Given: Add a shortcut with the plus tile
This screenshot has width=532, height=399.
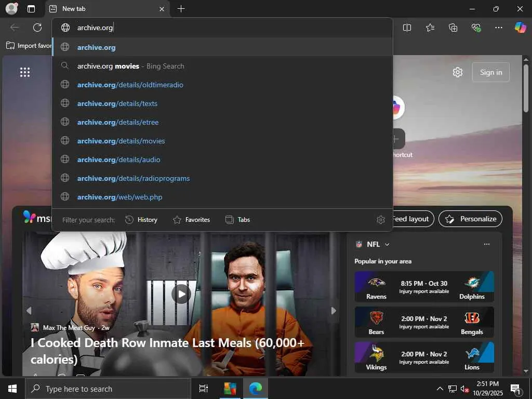Looking at the screenshot, I should tap(398, 138).
